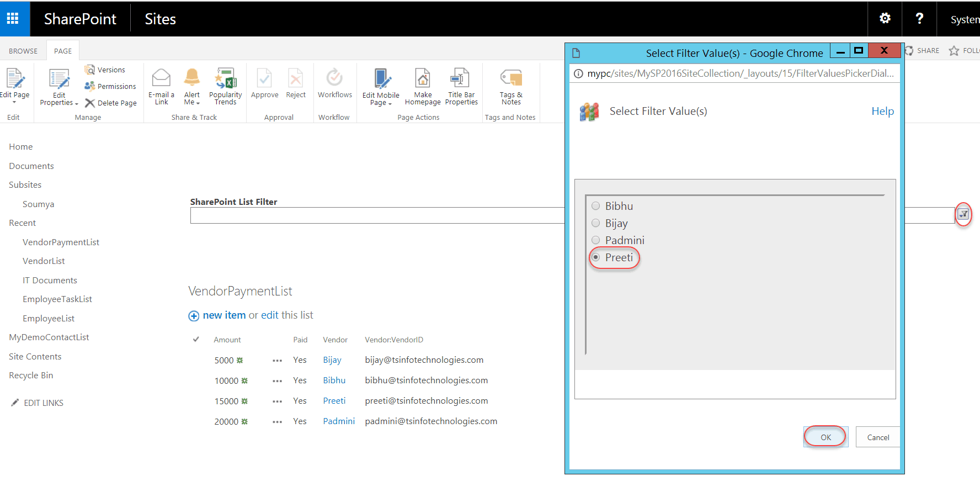980x481 pixels.
Task: Toggle the select-all checkmark in the list header
Action: 196,340
